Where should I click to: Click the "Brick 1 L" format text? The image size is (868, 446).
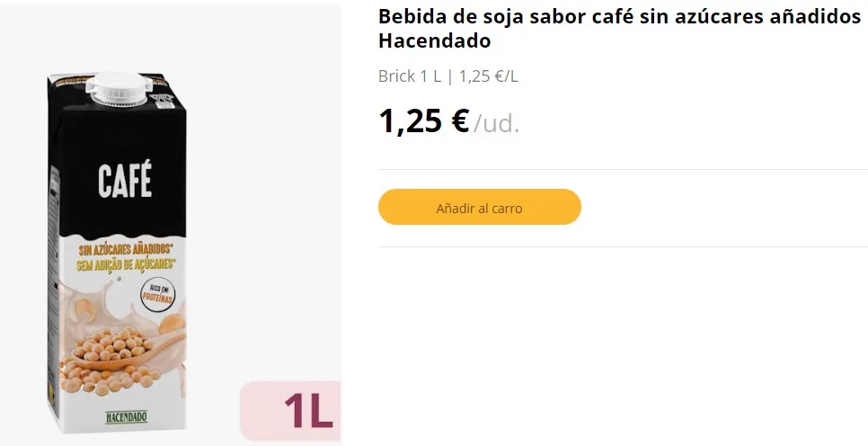pos(409,76)
